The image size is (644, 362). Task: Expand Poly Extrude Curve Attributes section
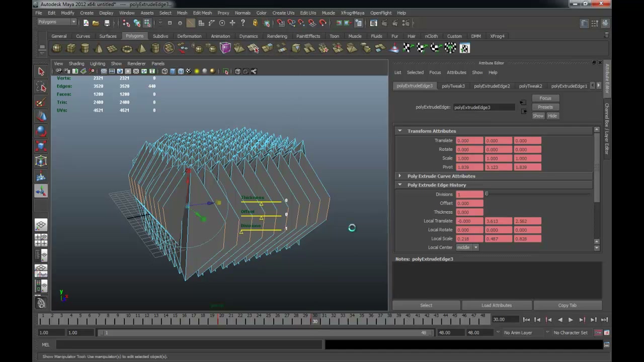pyautogui.click(x=400, y=176)
